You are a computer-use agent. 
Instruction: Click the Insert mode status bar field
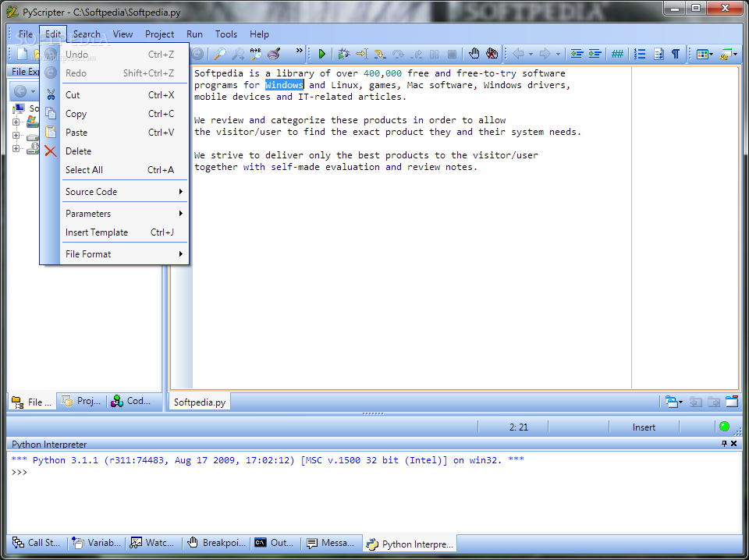click(644, 427)
